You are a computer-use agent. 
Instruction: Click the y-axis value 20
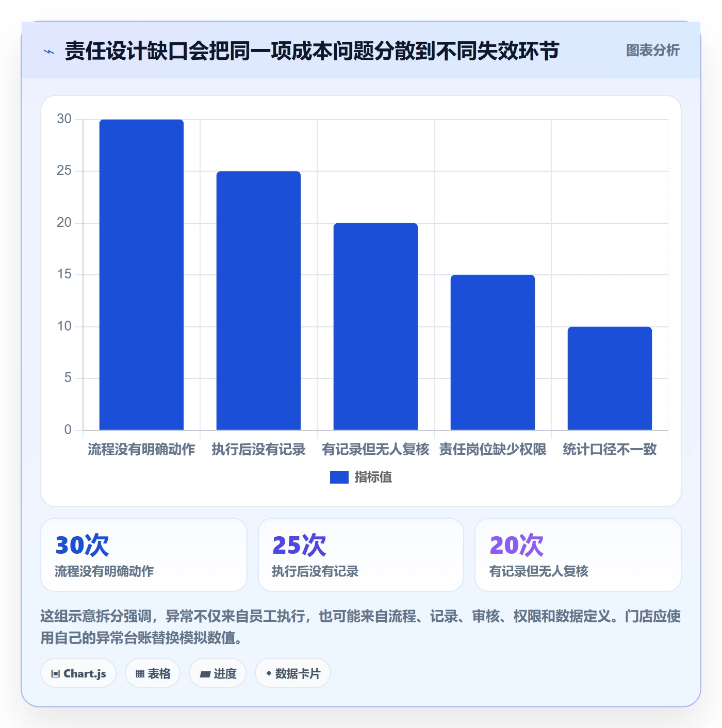click(x=64, y=223)
